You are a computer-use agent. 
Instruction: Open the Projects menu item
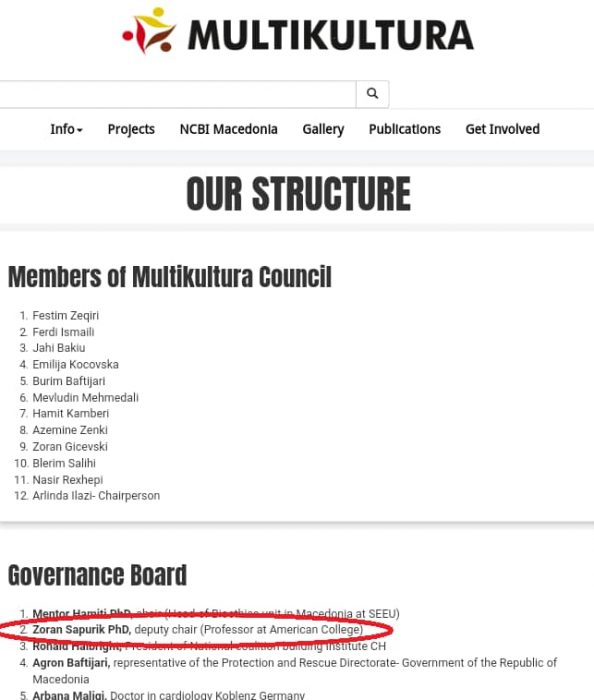131,129
